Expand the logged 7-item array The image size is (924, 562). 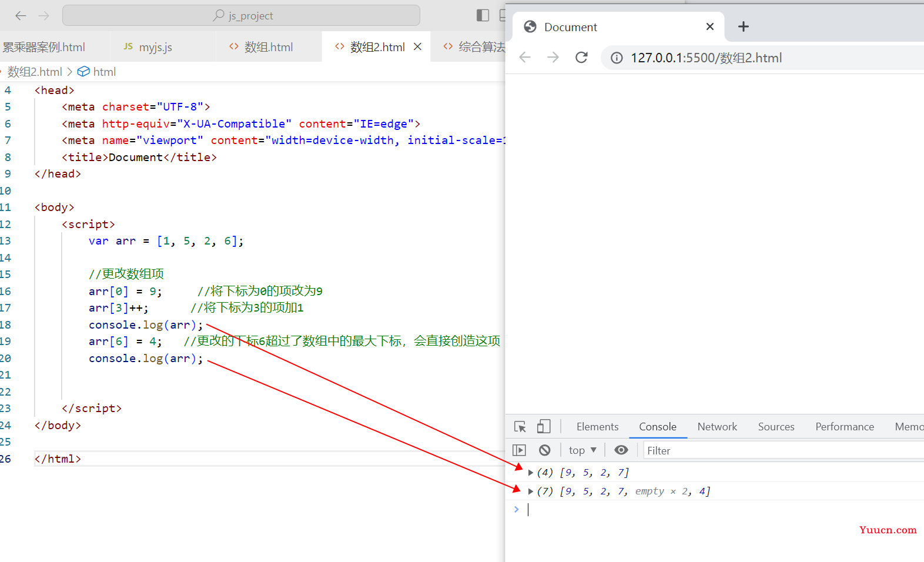point(531,491)
